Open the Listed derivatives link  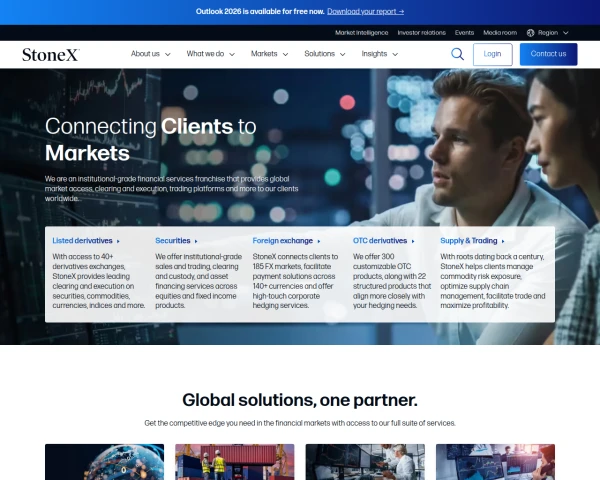pyautogui.click(x=82, y=241)
